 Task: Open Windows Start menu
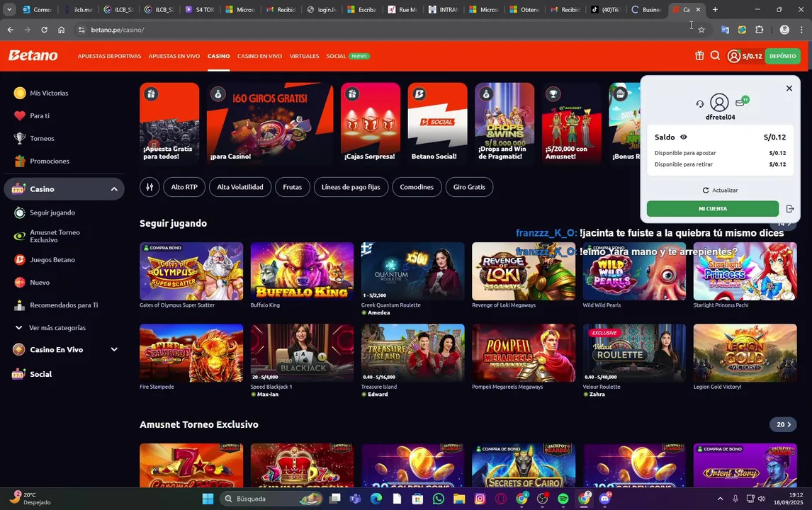click(x=208, y=499)
